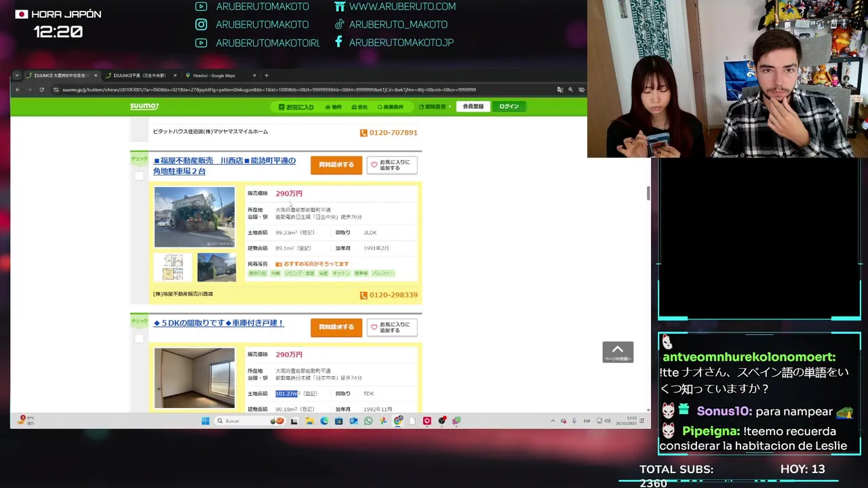868x488 pixels.
Task: Open Google Chrome from taskbar
Action: 398,421
